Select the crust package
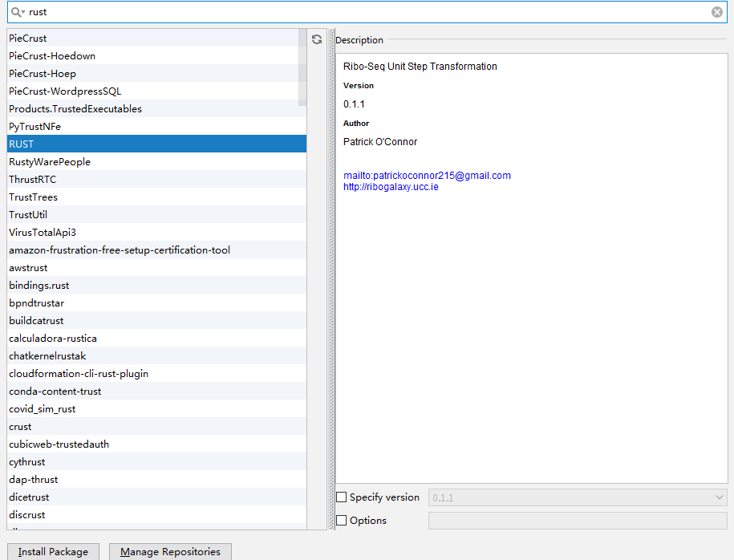734x560 pixels. [156, 426]
